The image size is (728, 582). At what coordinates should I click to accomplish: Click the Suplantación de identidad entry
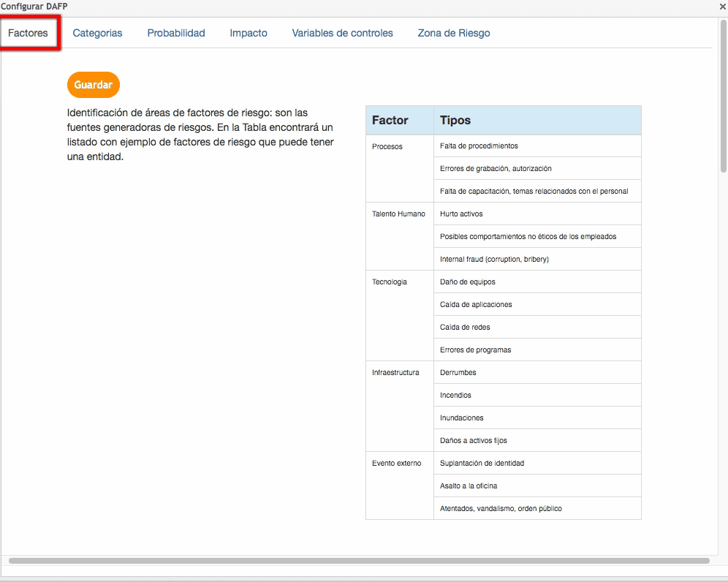pyautogui.click(x=482, y=464)
